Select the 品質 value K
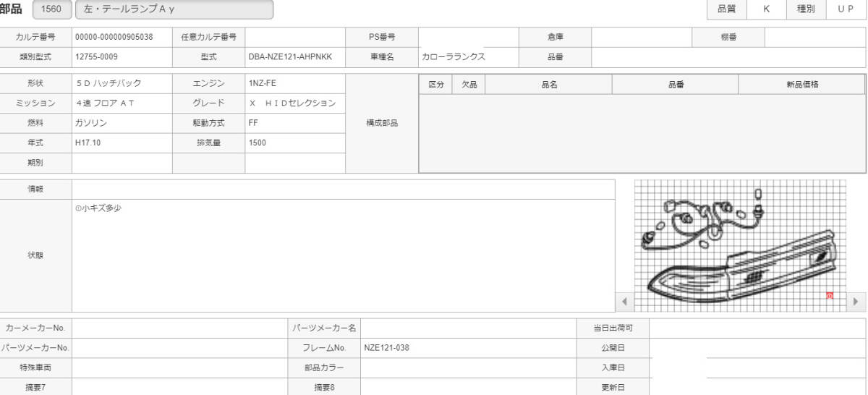Image resolution: width=868 pixels, height=395 pixels. point(766,9)
